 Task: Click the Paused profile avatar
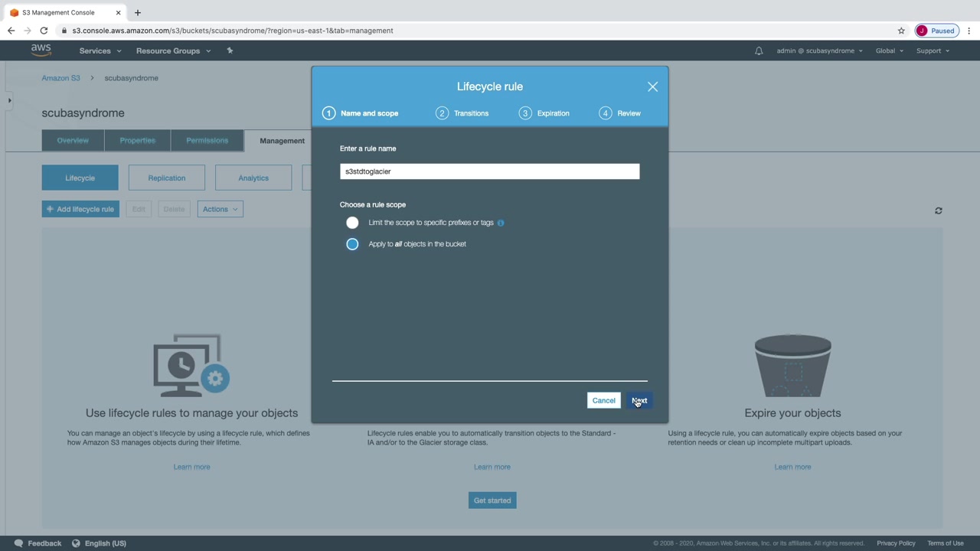(x=936, y=31)
